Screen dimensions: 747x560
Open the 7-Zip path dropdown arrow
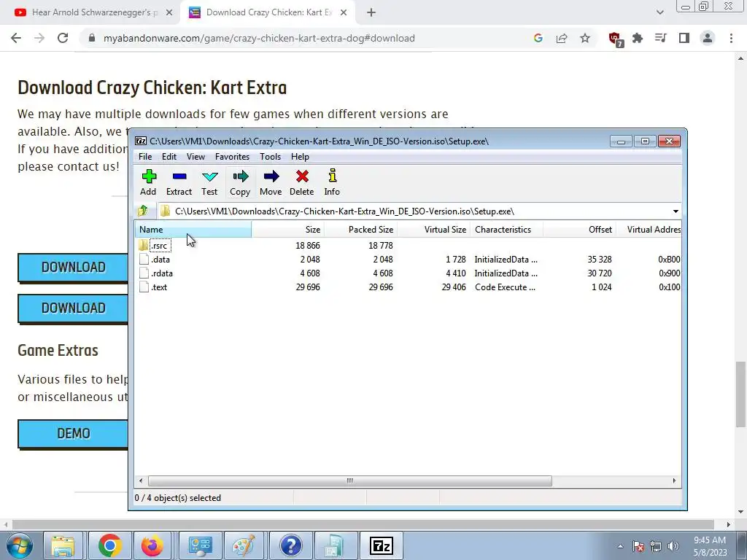pos(676,211)
